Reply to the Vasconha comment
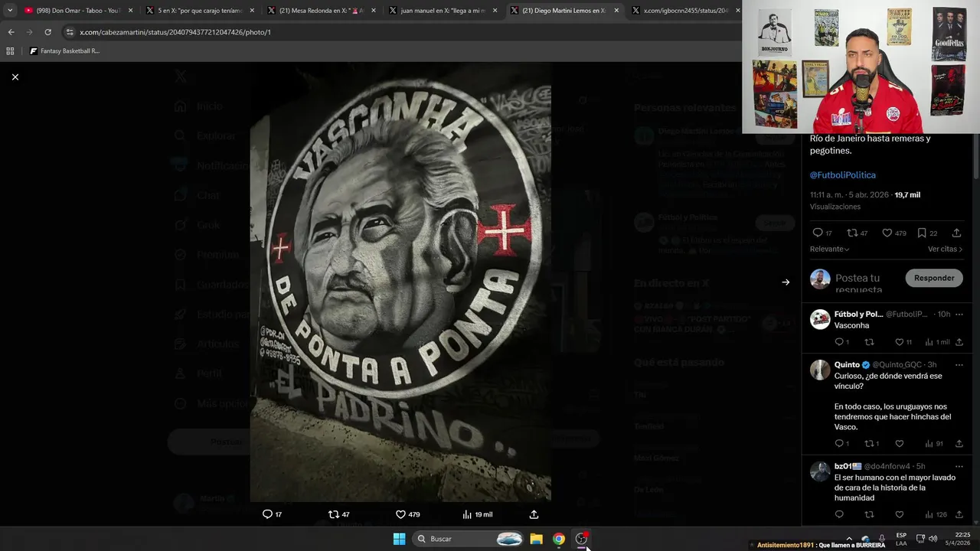The image size is (980, 551). click(x=839, y=342)
